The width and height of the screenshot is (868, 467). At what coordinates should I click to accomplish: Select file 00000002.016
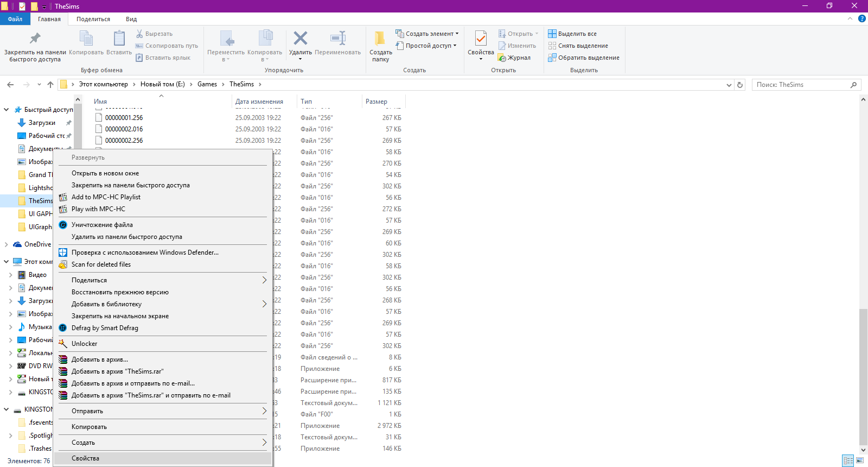pyautogui.click(x=124, y=129)
